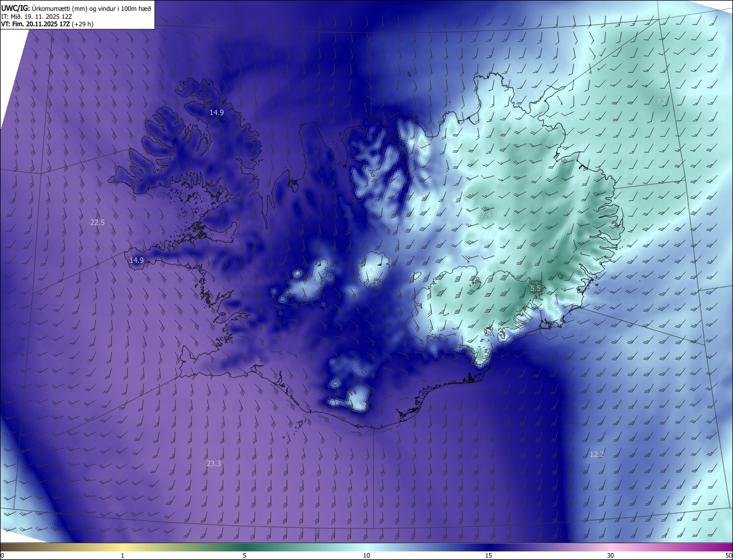The height and width of the screenshot is (560, 733).
Task: Click the colorbar tick label 10
Action: pyautogui.click(x=366, y=555)
